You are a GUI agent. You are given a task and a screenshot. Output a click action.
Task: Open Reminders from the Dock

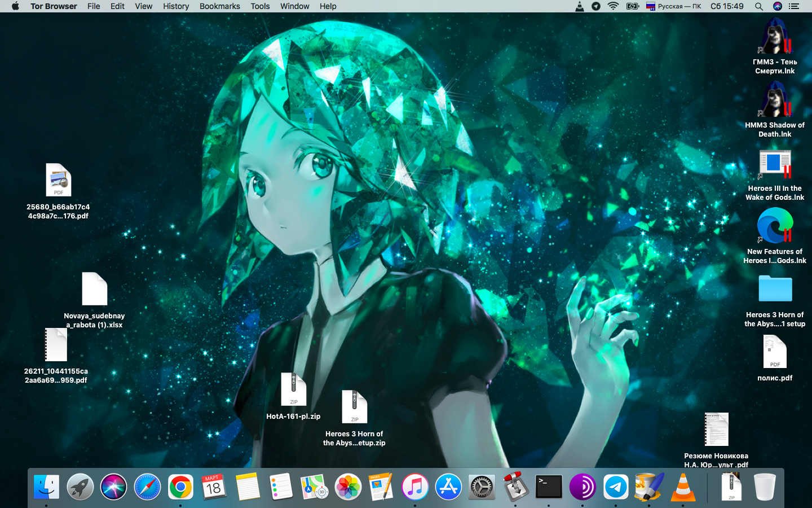(x=281, y=487)
